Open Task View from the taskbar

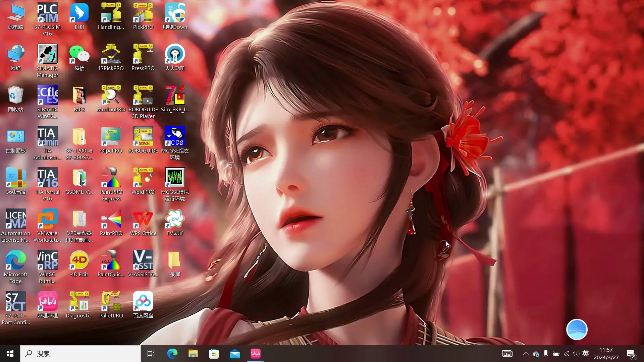tap(151, 354)
